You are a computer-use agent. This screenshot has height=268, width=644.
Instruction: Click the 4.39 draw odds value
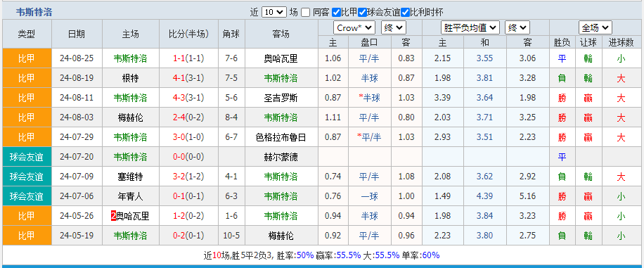point(484,196)
